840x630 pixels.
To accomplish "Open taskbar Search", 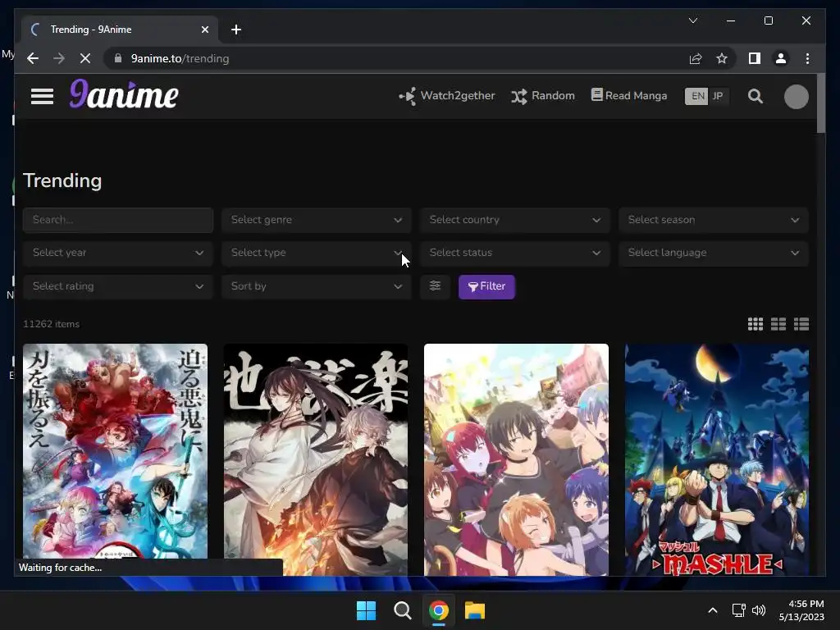I will click(x=402, y=610).
